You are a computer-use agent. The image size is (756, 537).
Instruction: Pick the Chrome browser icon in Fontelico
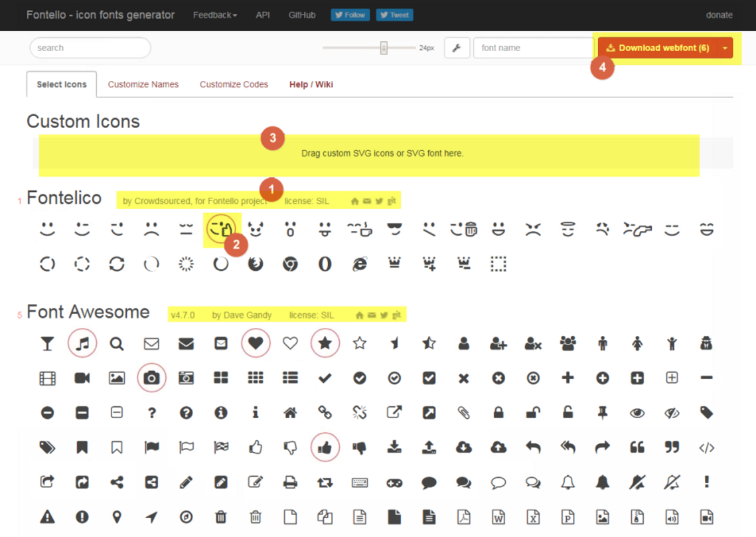pyautogui.click(x=290, y=264)
